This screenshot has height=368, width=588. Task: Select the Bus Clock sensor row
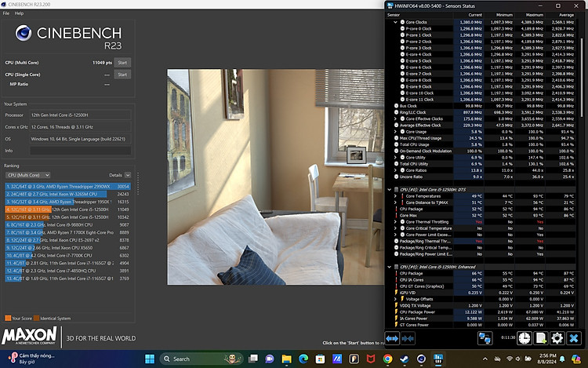[482, 106]
